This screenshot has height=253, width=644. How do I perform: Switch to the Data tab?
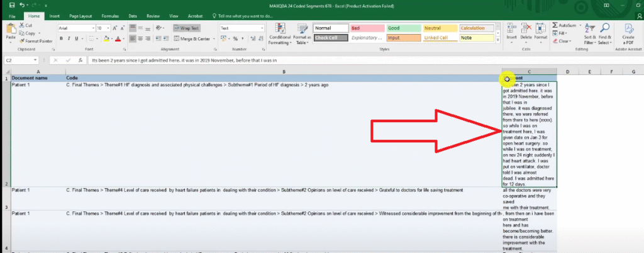click(133, 16)
